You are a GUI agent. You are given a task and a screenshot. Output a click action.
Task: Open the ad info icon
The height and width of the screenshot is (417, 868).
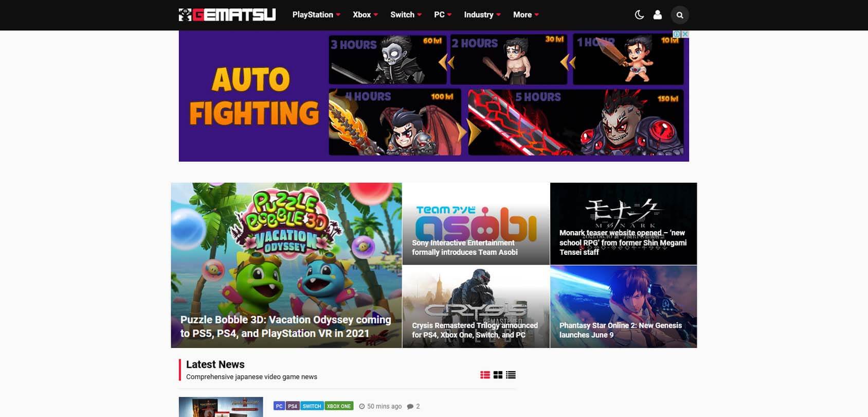[677, 34]
